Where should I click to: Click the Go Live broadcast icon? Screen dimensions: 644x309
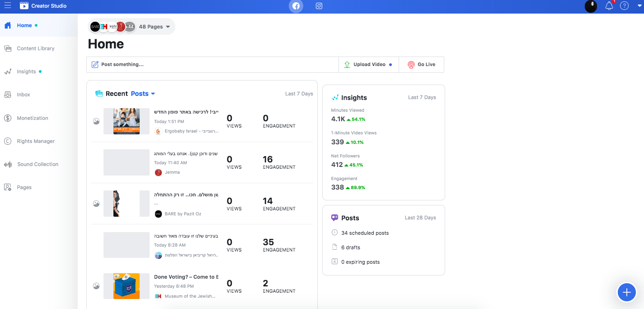coord(411,65)
